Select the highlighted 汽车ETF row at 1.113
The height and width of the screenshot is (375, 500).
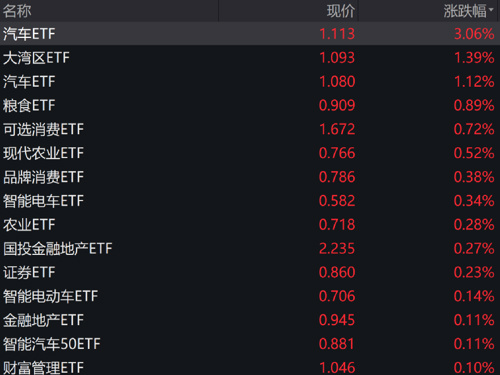click(250, 34)
